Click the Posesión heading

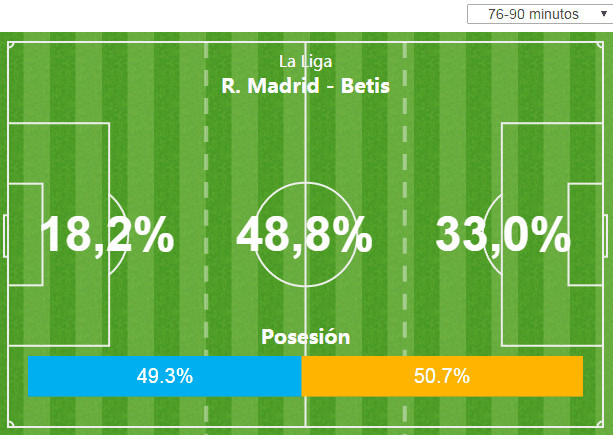pos(305,337)
